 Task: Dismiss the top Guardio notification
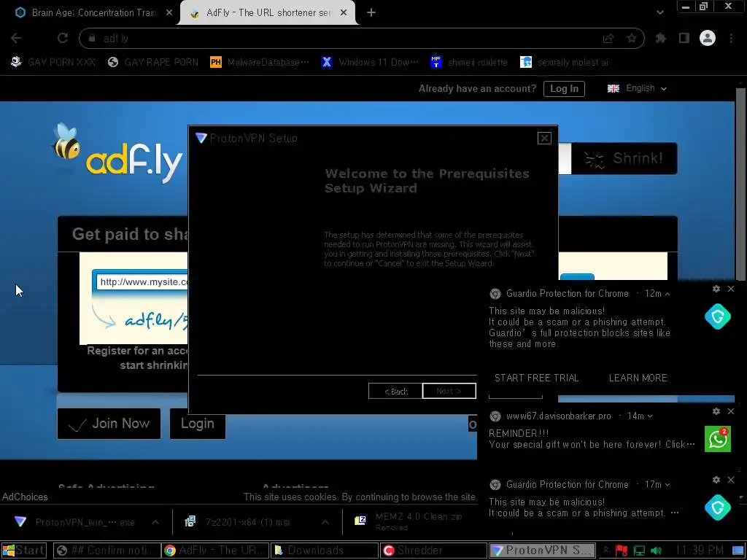731,289
